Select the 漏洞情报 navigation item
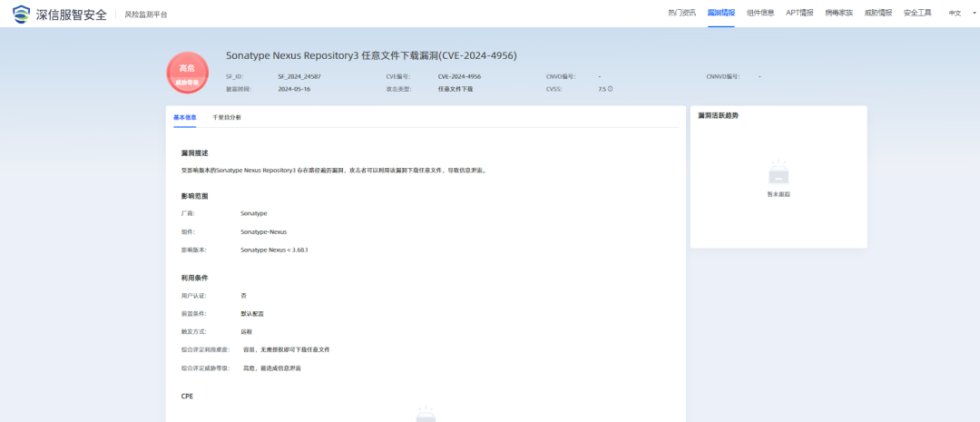The image size is (980, 422). [721, 13]
